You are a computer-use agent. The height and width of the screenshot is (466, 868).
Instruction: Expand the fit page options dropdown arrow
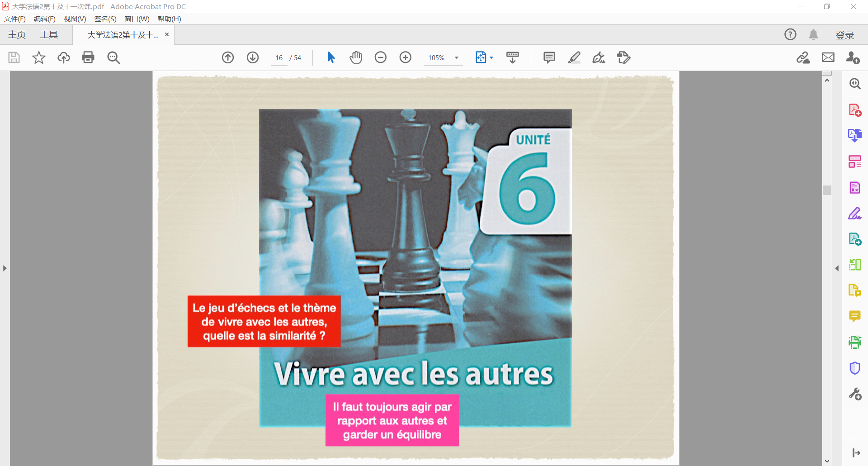[491, 58]
